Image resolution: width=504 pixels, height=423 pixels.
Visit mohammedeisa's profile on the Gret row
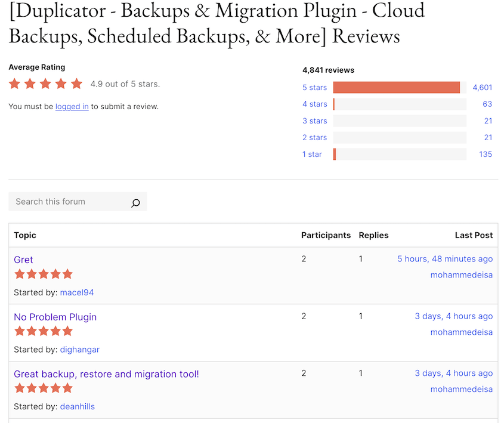(461, 274)
